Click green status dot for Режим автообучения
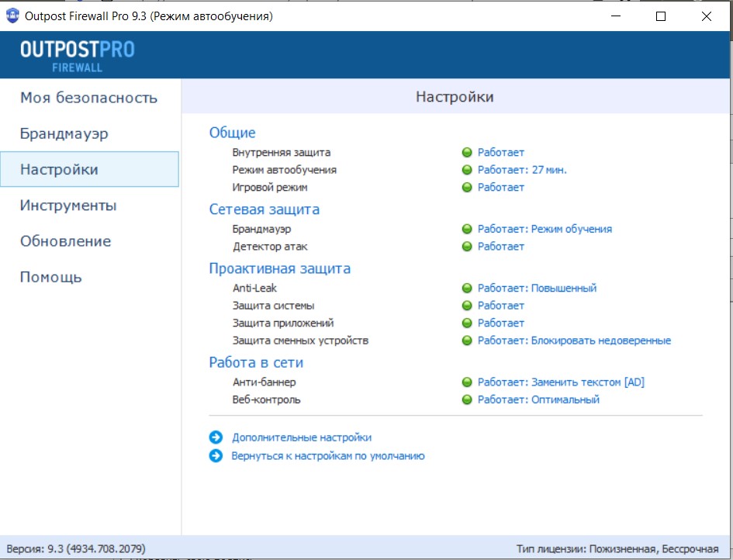The height and width of the screenshot is (560, 733). (466, 170)
